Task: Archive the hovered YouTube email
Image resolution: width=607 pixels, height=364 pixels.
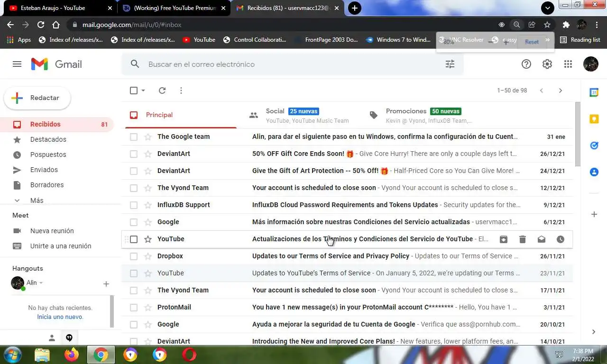Action: coord(504,239)
